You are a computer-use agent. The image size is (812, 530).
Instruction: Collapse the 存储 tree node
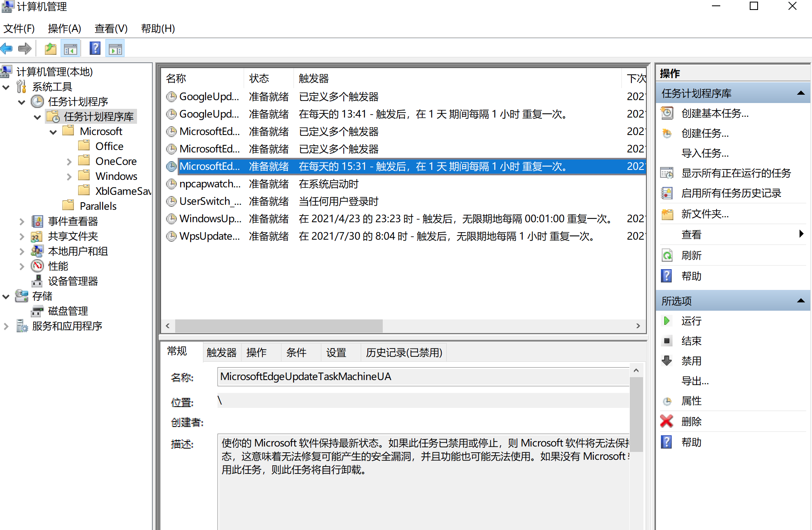(6, 297)
